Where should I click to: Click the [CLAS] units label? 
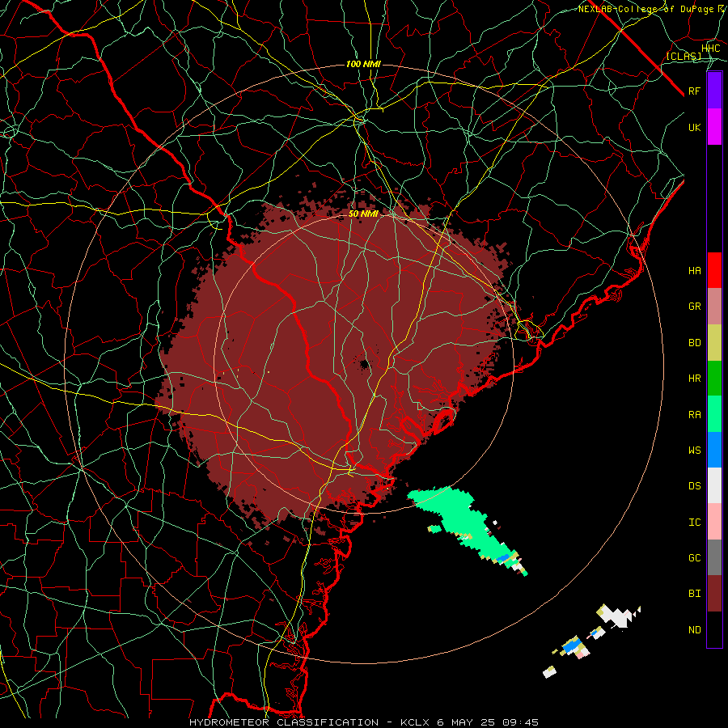click(x=684, y=56)
